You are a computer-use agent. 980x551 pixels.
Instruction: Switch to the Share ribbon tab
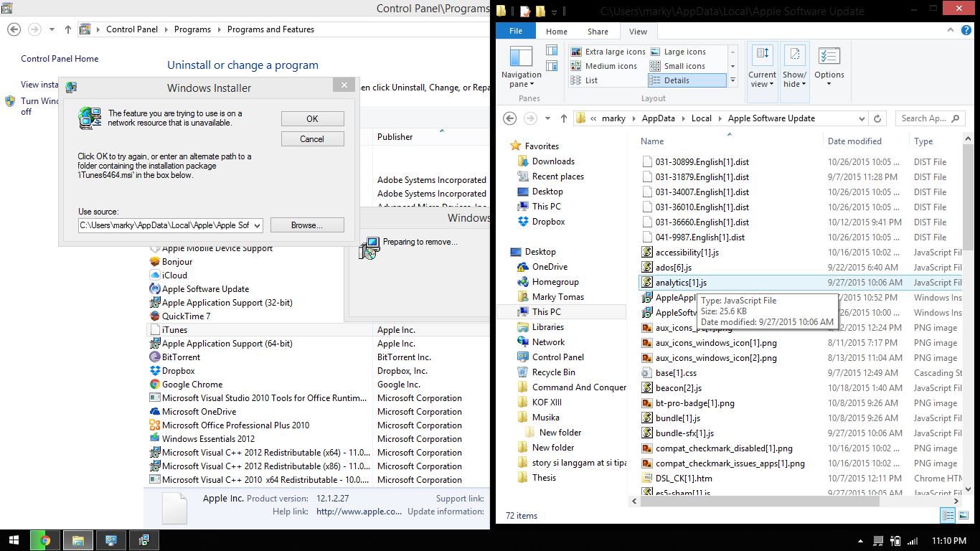tap(598, 32)
